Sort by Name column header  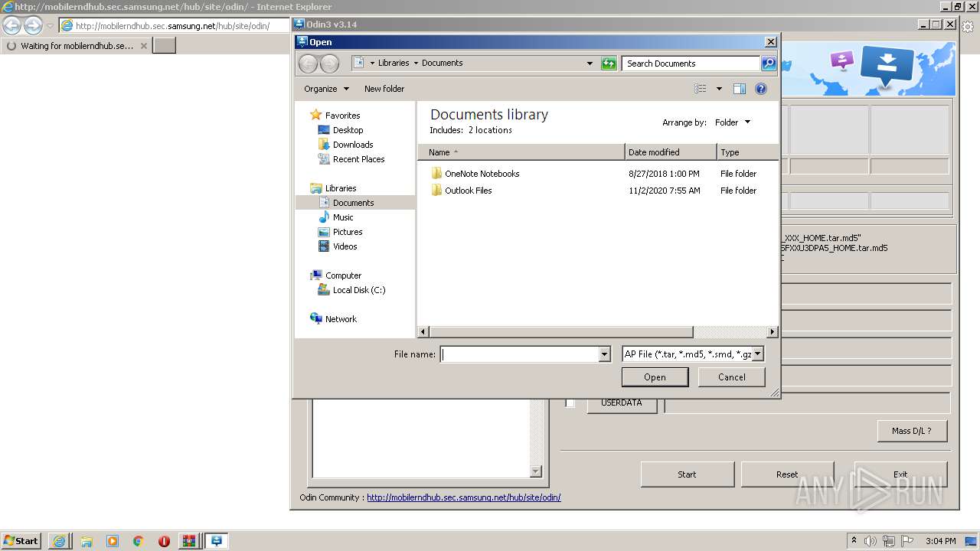(521, 152)
